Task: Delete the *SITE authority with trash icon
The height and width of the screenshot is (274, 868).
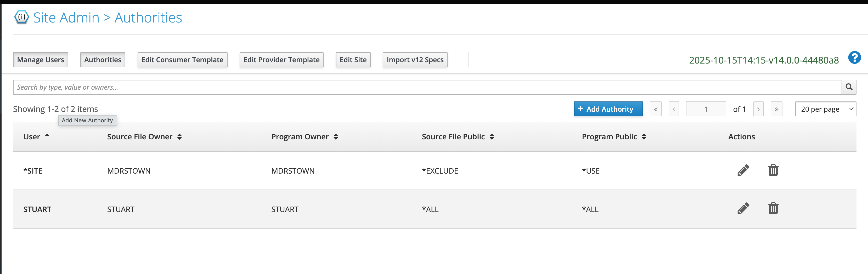Action: click(x=773, y=170)
